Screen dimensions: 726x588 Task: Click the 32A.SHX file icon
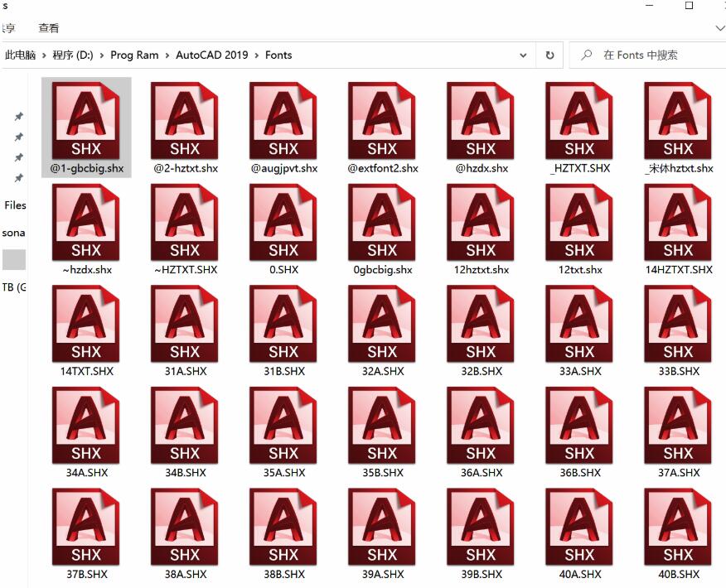tap(381, 323)
